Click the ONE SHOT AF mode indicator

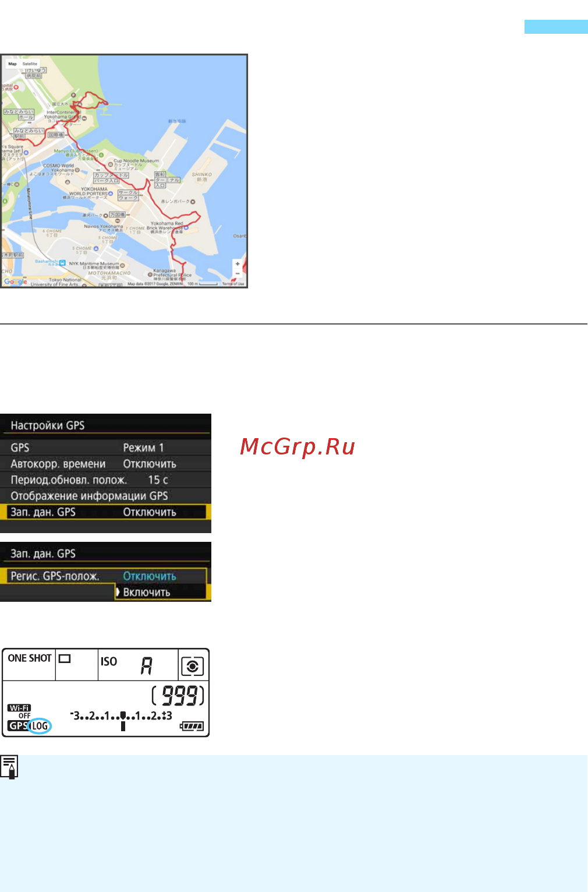[30, 658]
